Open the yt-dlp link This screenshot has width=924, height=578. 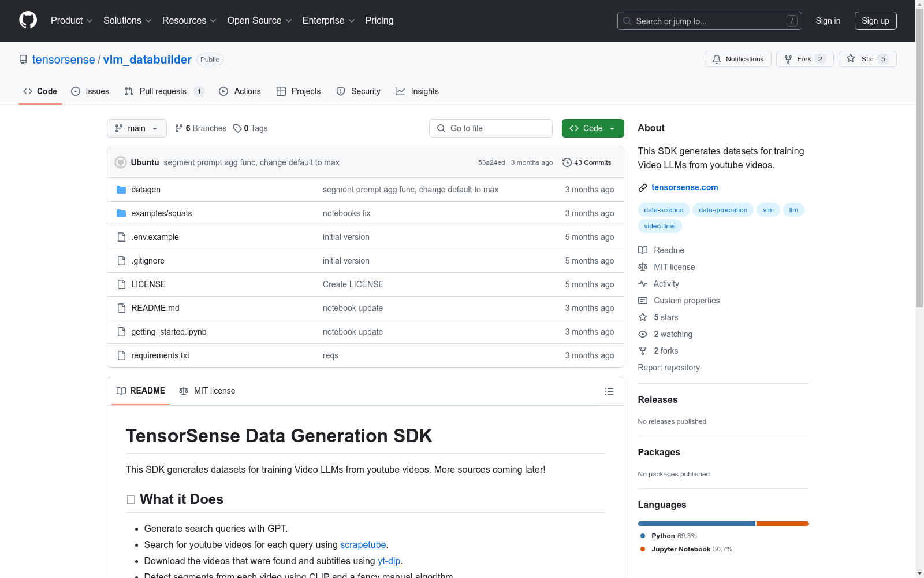pyautogui.click(x=389, y=561)
